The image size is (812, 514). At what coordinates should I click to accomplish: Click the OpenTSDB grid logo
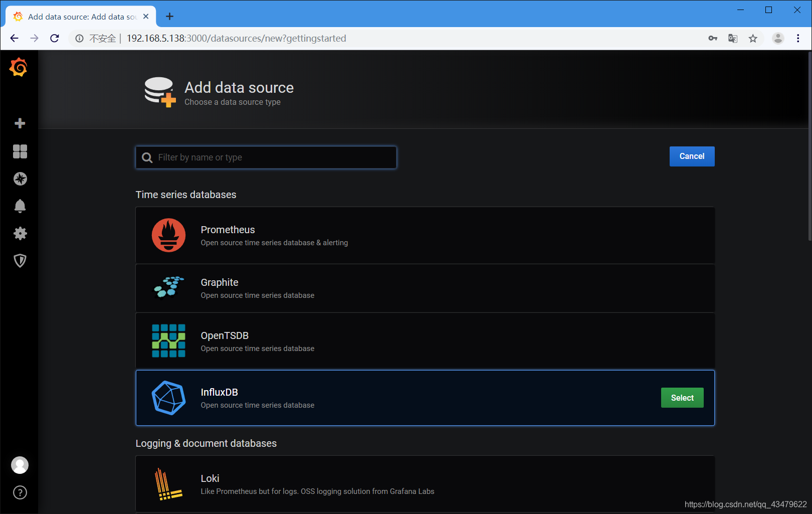(168, 341)
